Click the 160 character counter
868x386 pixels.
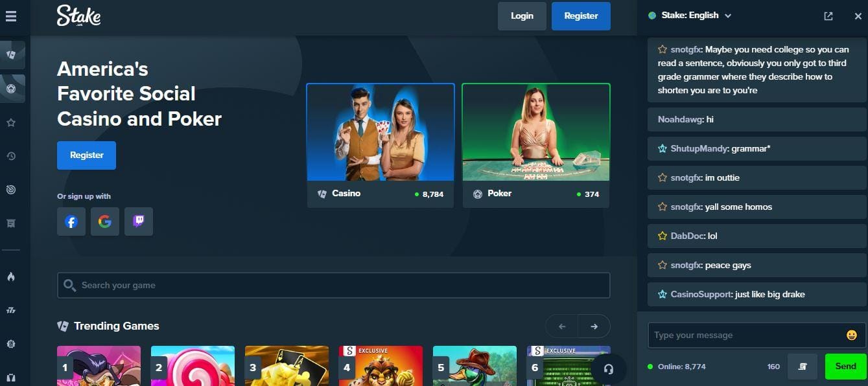[773, 367]
